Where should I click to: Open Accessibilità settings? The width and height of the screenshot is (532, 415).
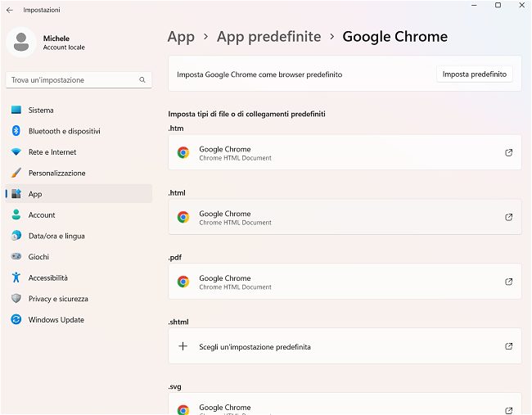coord(79,278)
